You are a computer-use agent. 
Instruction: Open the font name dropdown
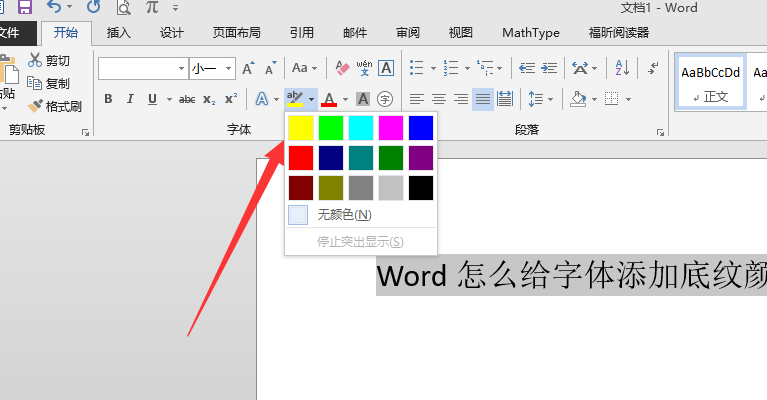pyautogui.click(x=181, y=68)
